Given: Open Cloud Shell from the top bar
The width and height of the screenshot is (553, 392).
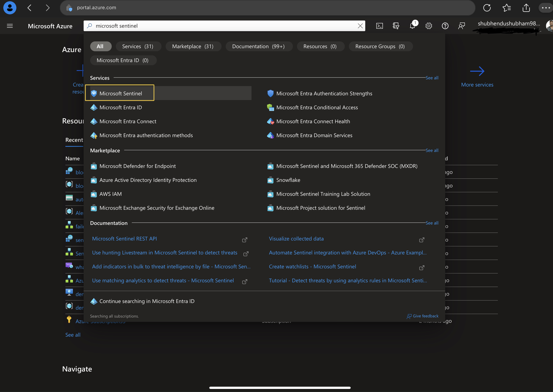Looking at the screenshot, I should pyautogui.click(x=380, y=26).
